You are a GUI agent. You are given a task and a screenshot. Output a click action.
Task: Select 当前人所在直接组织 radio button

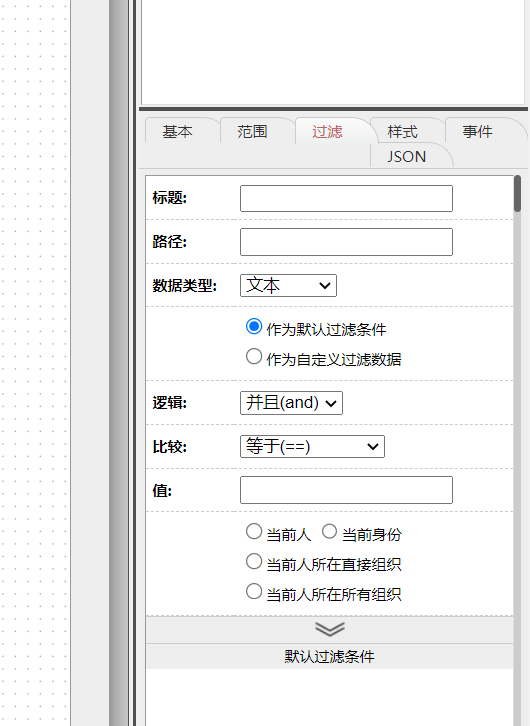point(254,561)
